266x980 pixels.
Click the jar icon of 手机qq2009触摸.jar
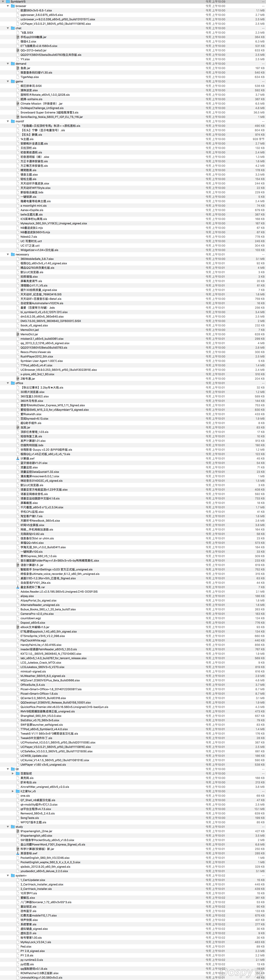coord(18,37)
